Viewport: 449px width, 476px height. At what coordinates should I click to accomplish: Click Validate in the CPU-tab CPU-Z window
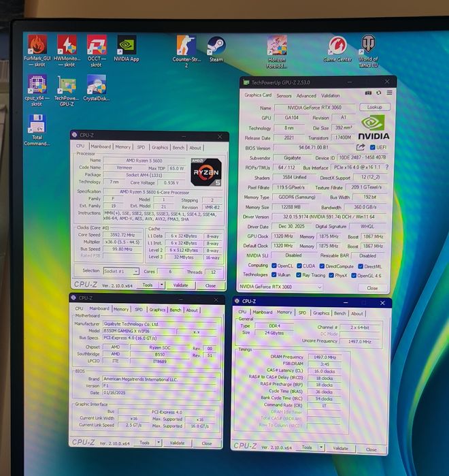180,285
